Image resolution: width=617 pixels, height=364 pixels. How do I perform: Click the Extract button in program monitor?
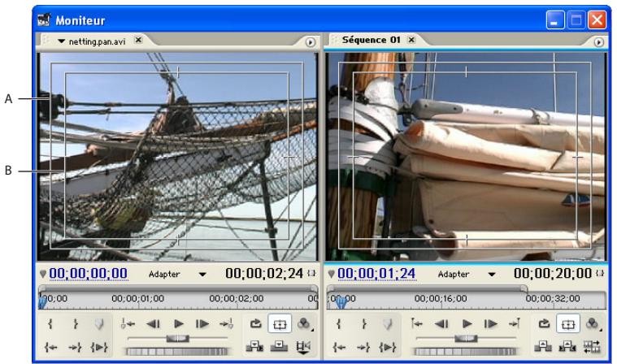567,346
